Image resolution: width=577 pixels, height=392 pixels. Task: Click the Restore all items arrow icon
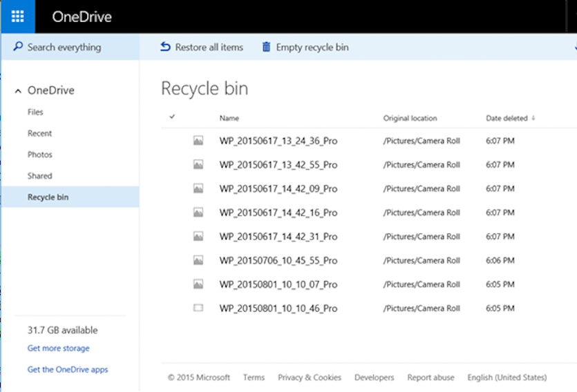tap(165, 47)
